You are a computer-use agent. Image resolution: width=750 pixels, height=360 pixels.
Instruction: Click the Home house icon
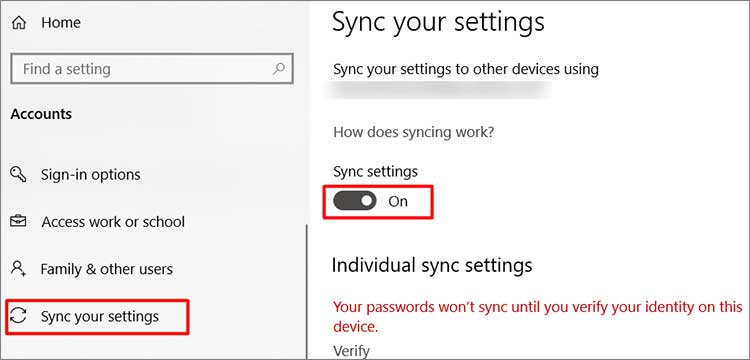[x=19, y=22]
